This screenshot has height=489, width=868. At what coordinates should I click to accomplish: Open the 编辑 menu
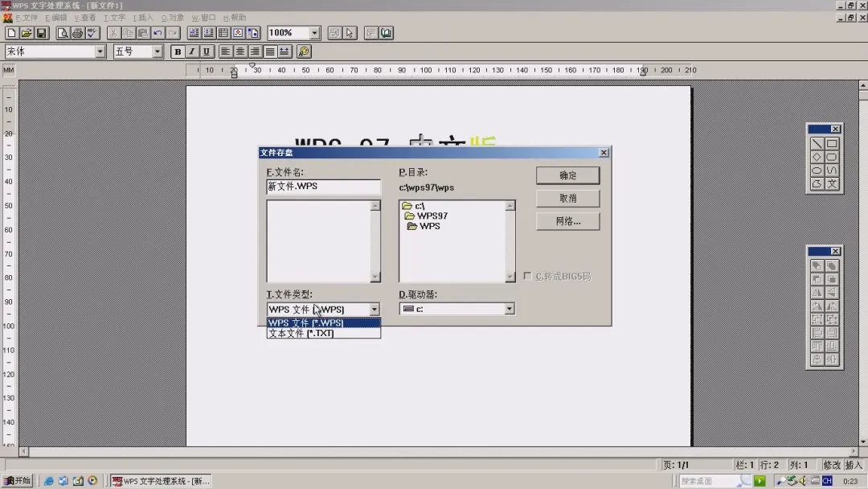(56, 18)
